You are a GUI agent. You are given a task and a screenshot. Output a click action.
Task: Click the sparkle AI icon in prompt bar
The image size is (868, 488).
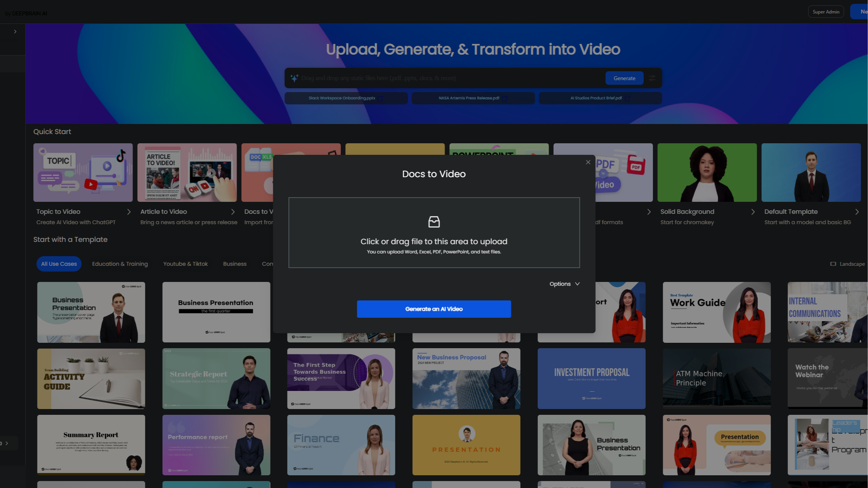pyautogui.click(x=294, y=78)
